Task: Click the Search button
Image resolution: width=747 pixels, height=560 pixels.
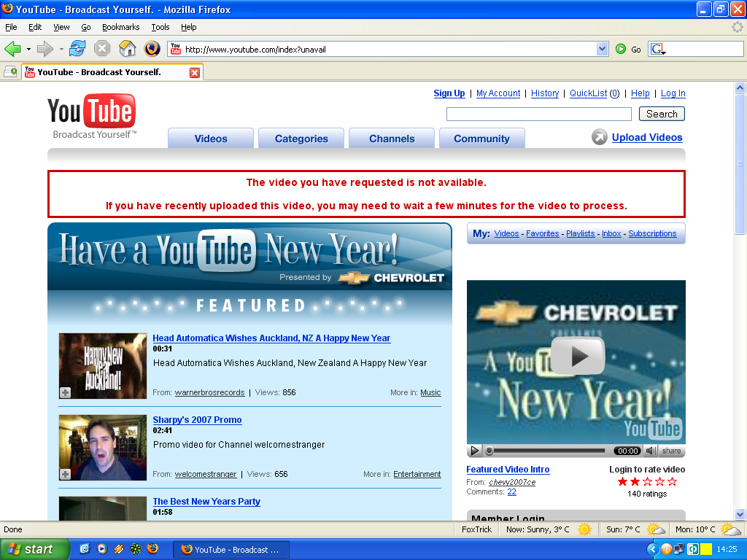Action: point(662,114)
